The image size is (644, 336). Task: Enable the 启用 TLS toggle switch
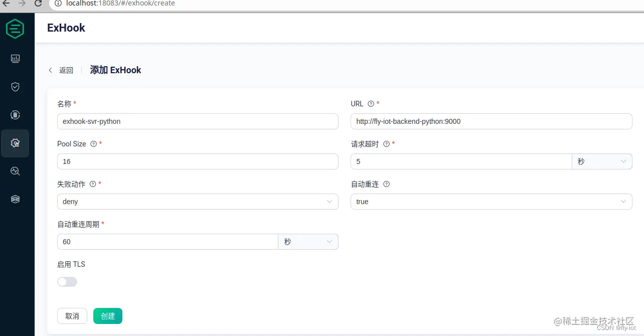(x=67, y=282)
